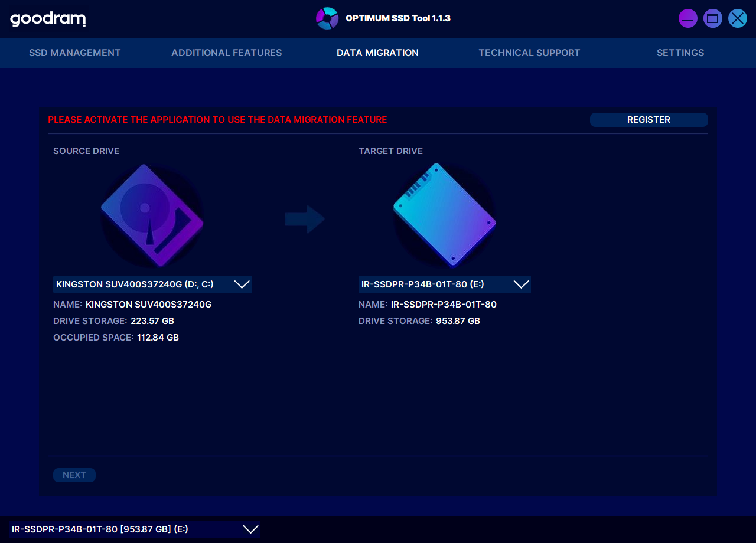Click the migration direction arrow icon
The height and width of the screenshot is (543, 756).
coord(305,220)
